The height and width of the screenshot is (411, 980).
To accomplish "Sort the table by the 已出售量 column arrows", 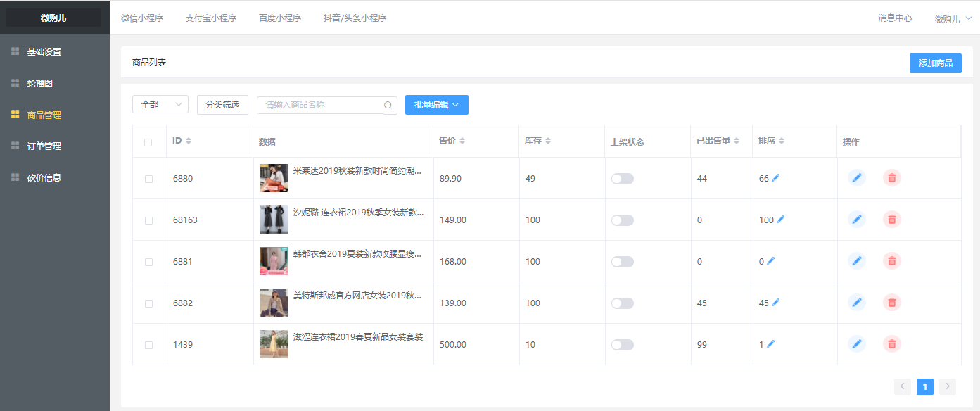I will pos(737,141).
